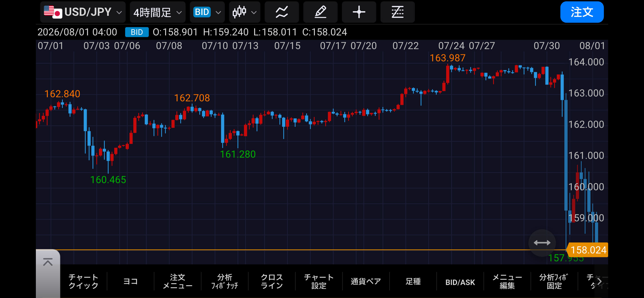Collapse the bottom menu with up arrow tab
This screenshot has width=644, height=298.
click(x=48, y=273)
